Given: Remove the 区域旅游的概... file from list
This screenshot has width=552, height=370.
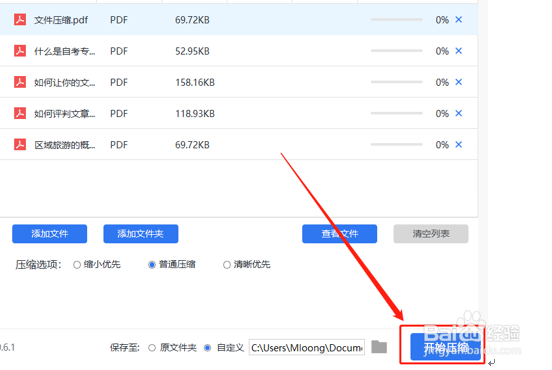Looking at the screenshot, I should (x=458, y=145).
